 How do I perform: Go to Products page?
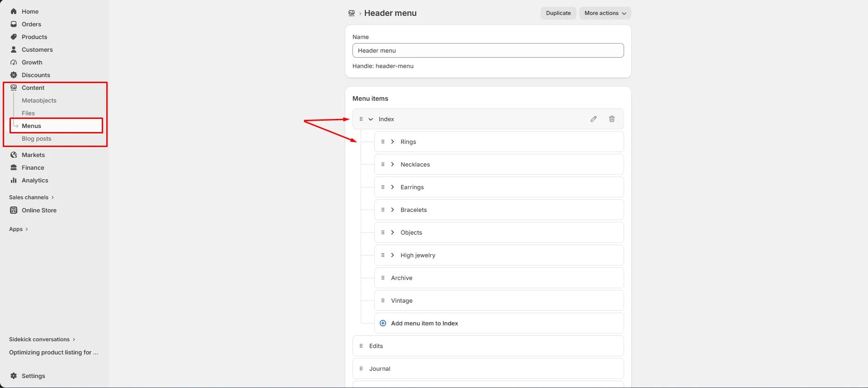tap(35, 37)
